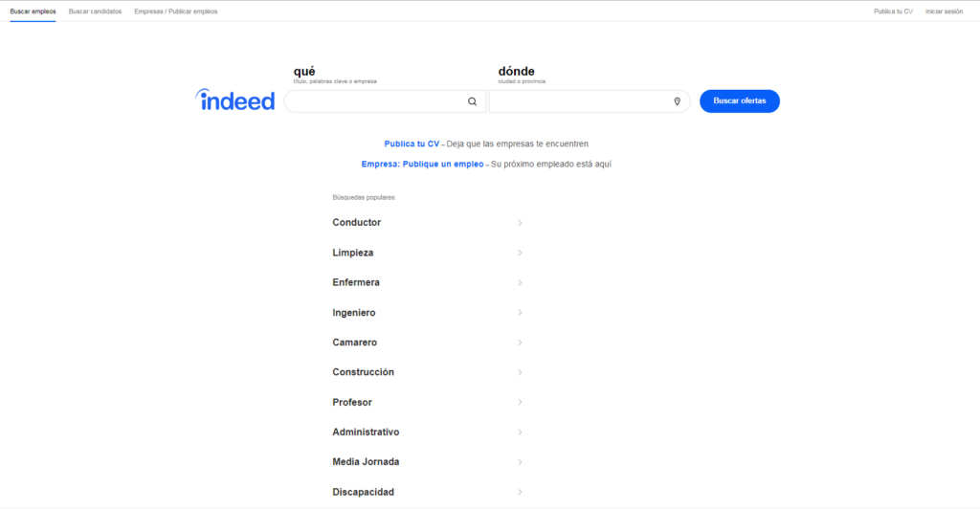This screenshot has width=980, height=509.
Task: Expand the Enfermera chevron arrow
Action: [x=520, y=283]
